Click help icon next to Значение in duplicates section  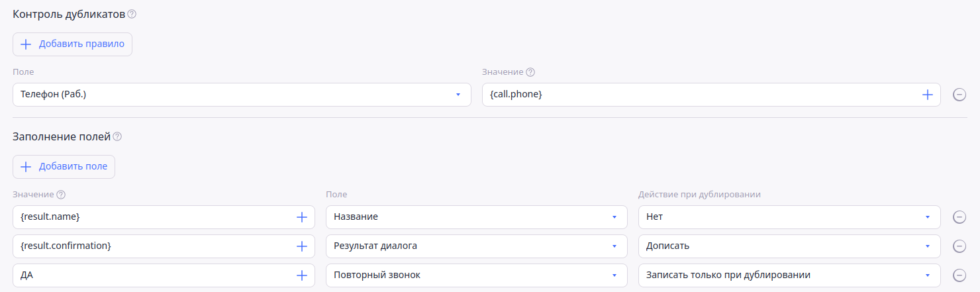pos(530,72)
